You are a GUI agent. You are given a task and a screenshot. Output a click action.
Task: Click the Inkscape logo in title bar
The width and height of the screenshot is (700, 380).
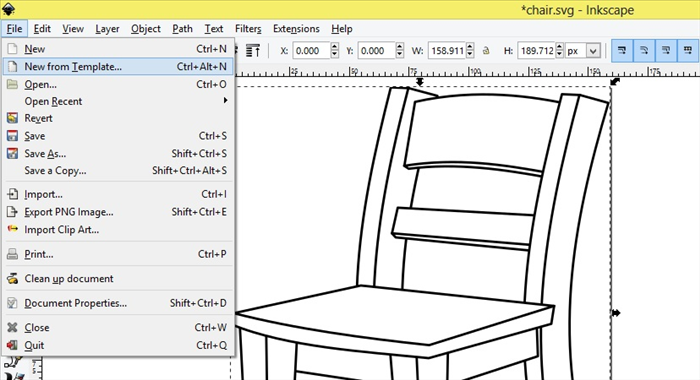coord(8,8)
